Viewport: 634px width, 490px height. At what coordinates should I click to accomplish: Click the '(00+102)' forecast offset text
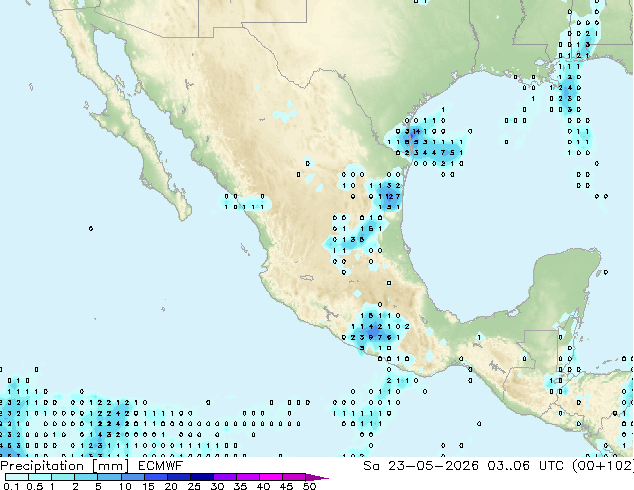(x=602, y=466)
